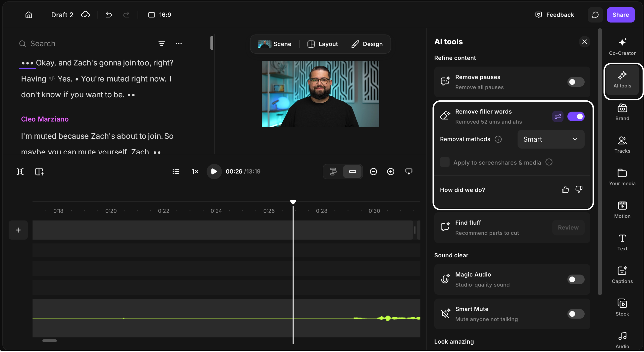The width and height of the screenshot is (644, 352).
Task: Open the Tracks panel icon
Action: tap(622, 145)
